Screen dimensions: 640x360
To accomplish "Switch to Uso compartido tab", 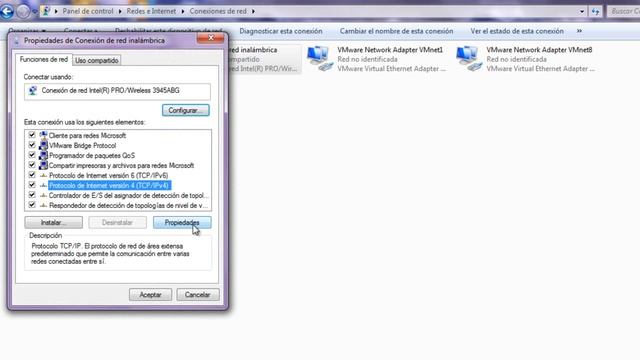I will click(97, 60).
